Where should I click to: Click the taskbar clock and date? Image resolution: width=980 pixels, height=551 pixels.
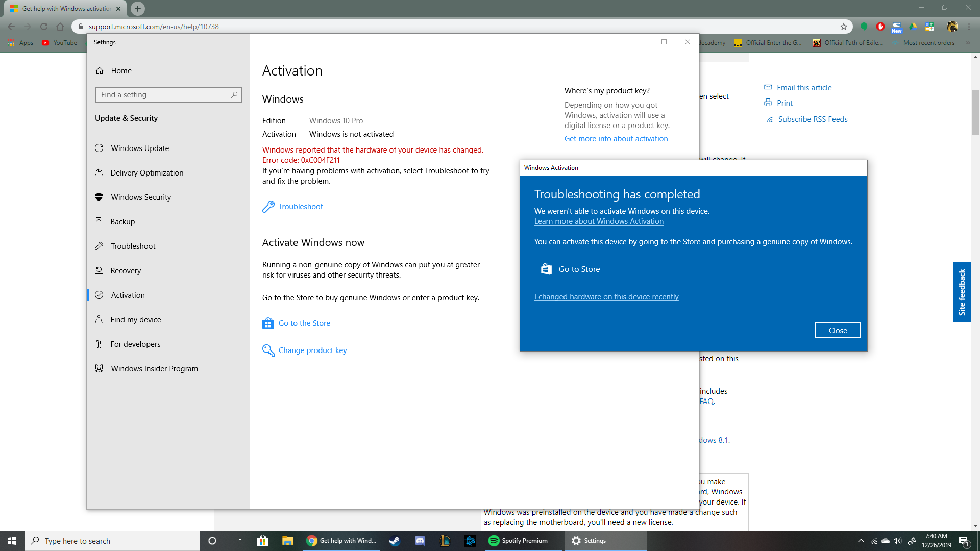(x=936, y=541)
